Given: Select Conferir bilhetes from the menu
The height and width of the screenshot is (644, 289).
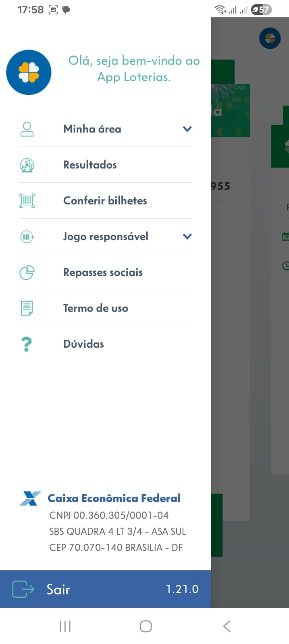Looking at the screenshot, I should tap(105, 200).
